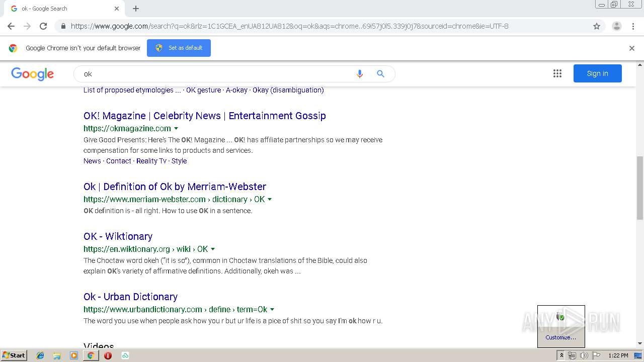Click Customize in tray popup

560,337
